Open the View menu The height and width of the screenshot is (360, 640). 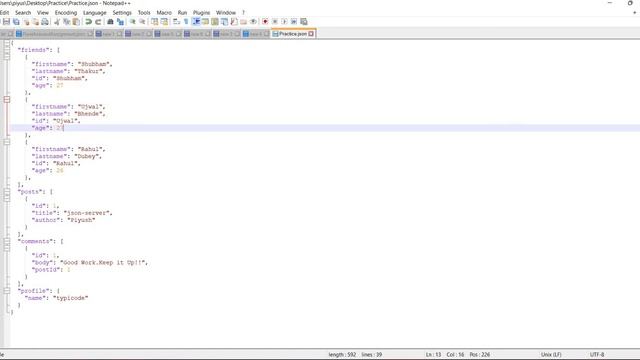43,13
